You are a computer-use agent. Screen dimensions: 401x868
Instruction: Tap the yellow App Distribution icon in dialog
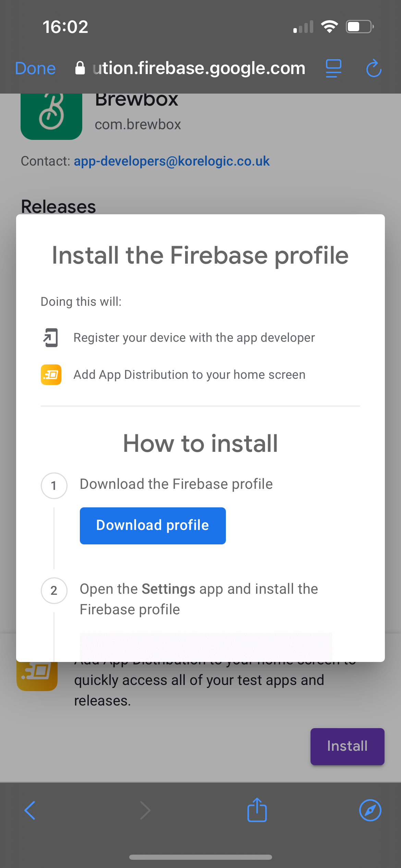tap(51, 375)
